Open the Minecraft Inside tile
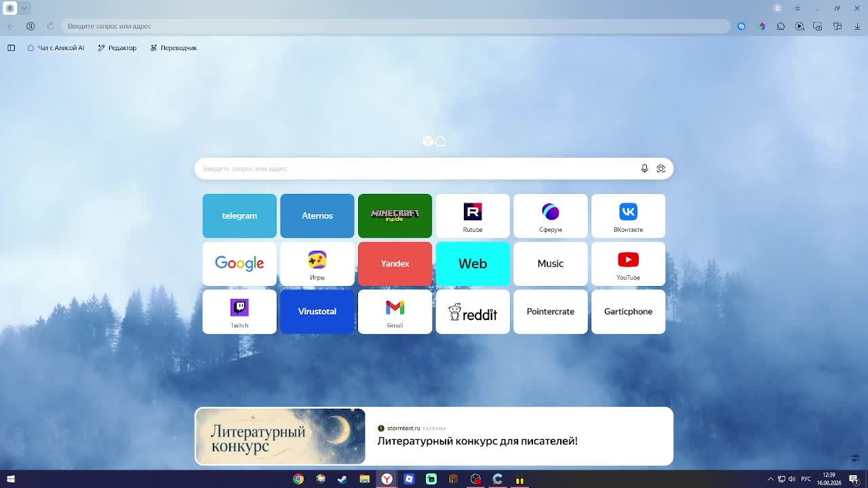The width and height of the screenshot is (868, 488). pyautogui.click(x=395, y=216)
